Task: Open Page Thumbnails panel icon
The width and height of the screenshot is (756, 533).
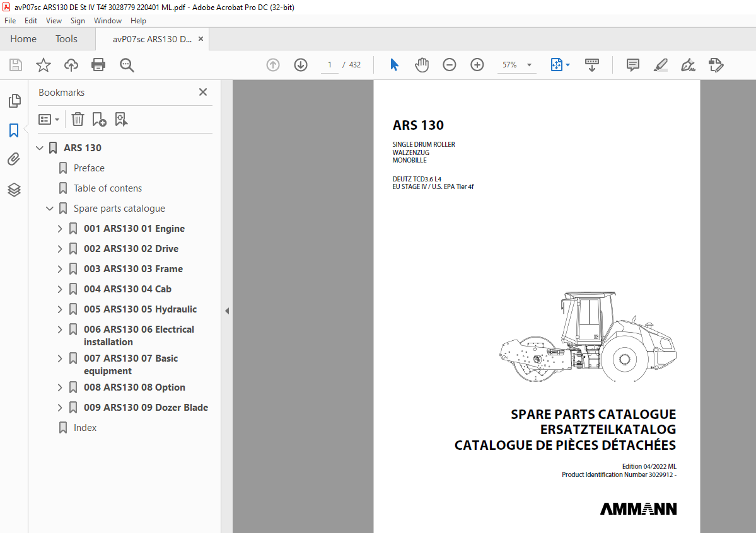Action: (x=14, y=101)
